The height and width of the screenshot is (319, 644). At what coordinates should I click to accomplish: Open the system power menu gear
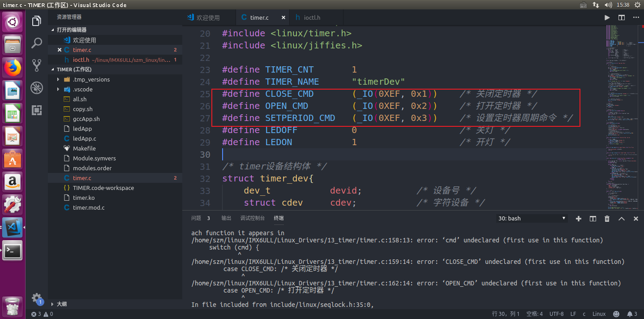point(638,5)
